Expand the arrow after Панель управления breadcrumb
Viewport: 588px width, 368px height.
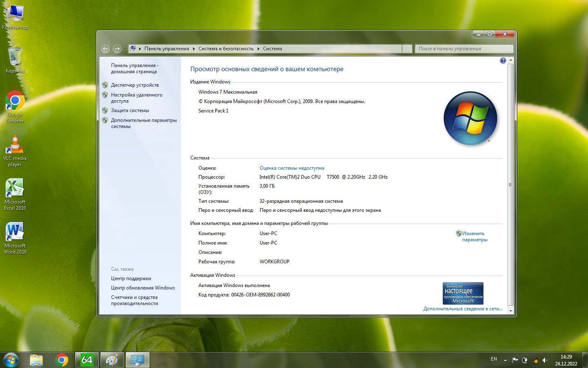tap(194, 49)
